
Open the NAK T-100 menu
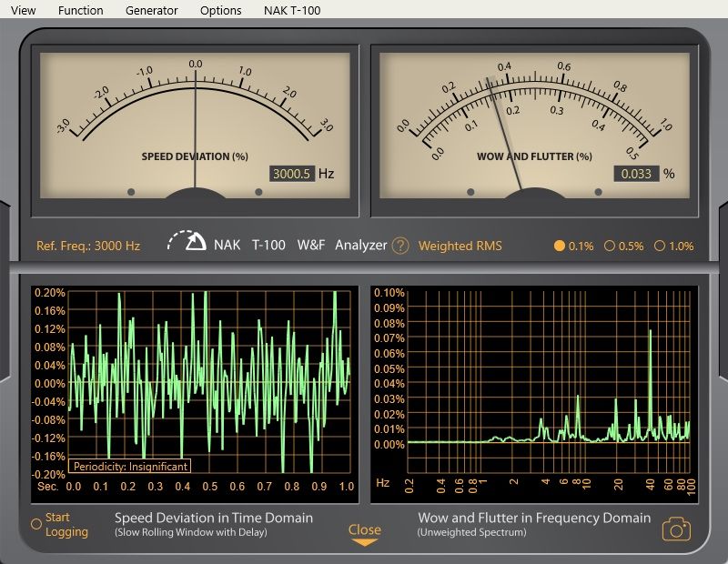click(292, 10)
